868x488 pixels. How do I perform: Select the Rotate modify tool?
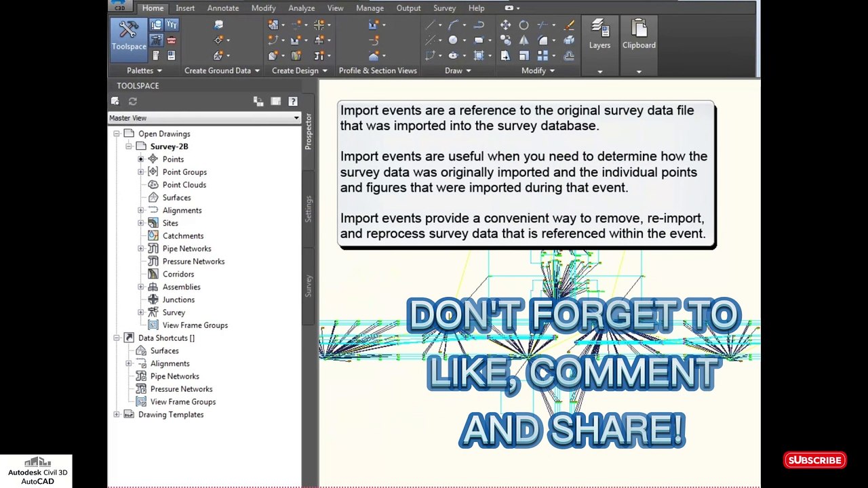point(524,25)
